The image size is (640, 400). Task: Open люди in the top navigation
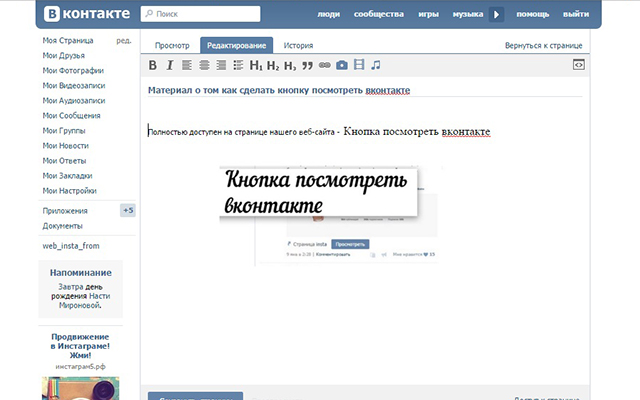click(329, 14)
